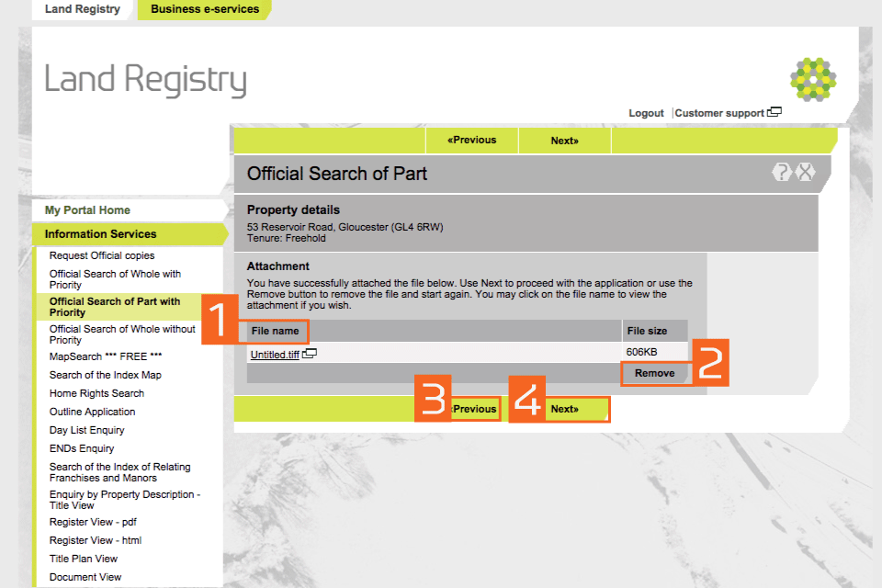Open Day List Enquiry
This screenshot has height=588, width=882.
(86, 430)
